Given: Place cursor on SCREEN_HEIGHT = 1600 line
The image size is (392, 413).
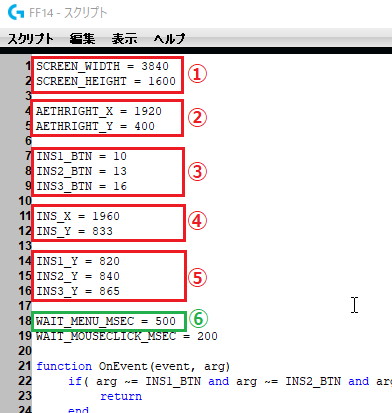Looking at the screenshot, I should point(106,81).
